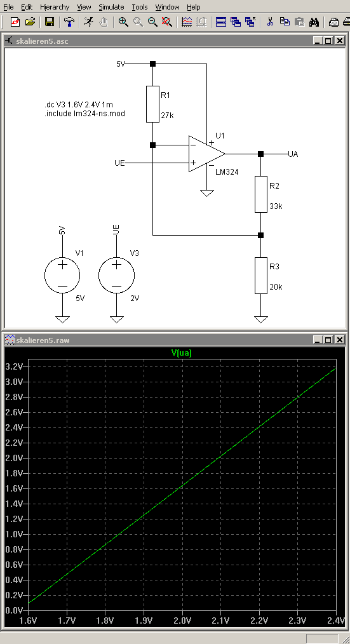
Task: Select resistor R3 label
Action: pyautogui.click(x=274, y=267)
